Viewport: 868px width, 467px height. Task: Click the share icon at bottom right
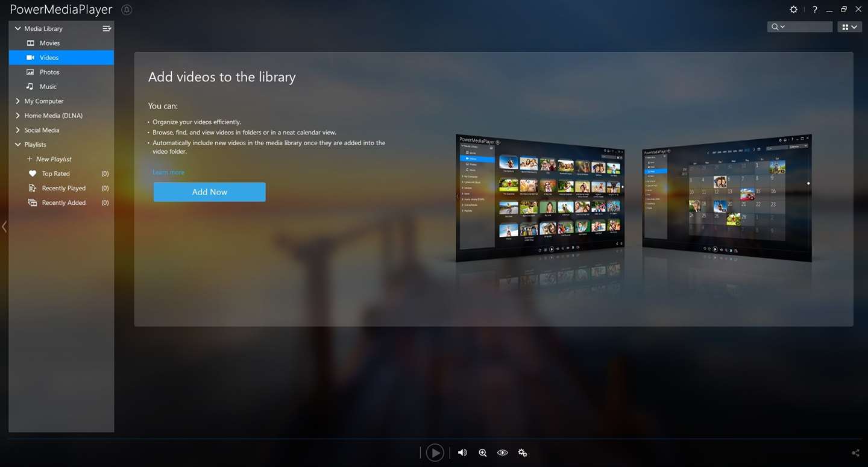(x=855, y=453)
